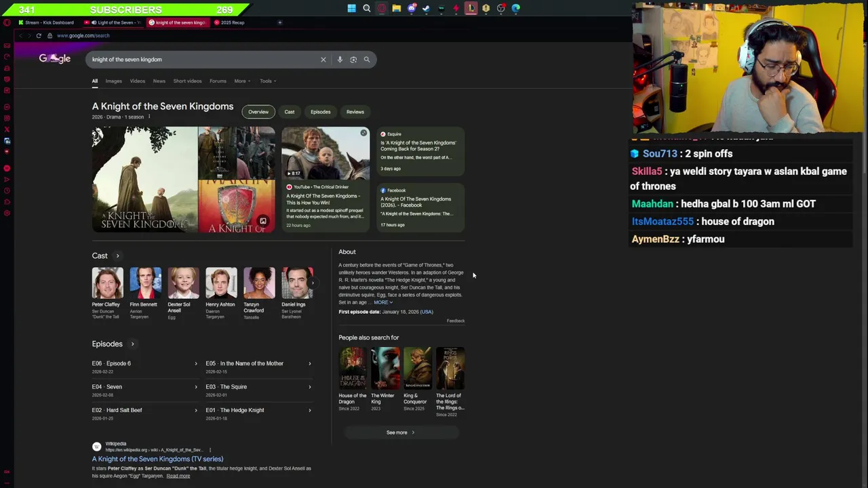Open episode E05 In the Name of the Mother
Screen dimensions: 868x488
(x=258, y=367)
